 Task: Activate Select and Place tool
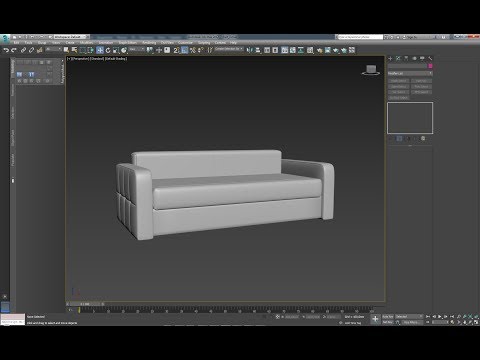pyautogui.click(x=124, y=50)
